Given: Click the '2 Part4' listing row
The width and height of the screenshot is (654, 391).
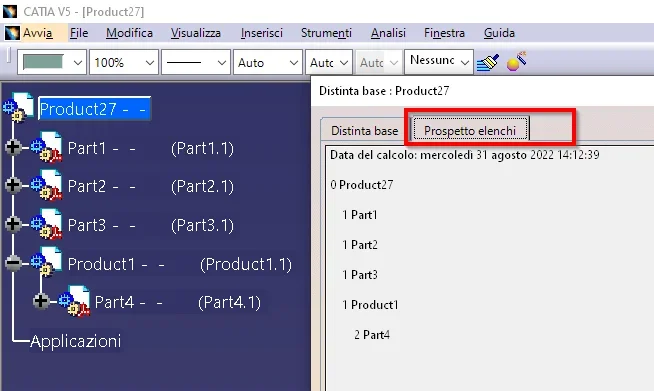Looking at the screenshot, I should pos(372,335).
